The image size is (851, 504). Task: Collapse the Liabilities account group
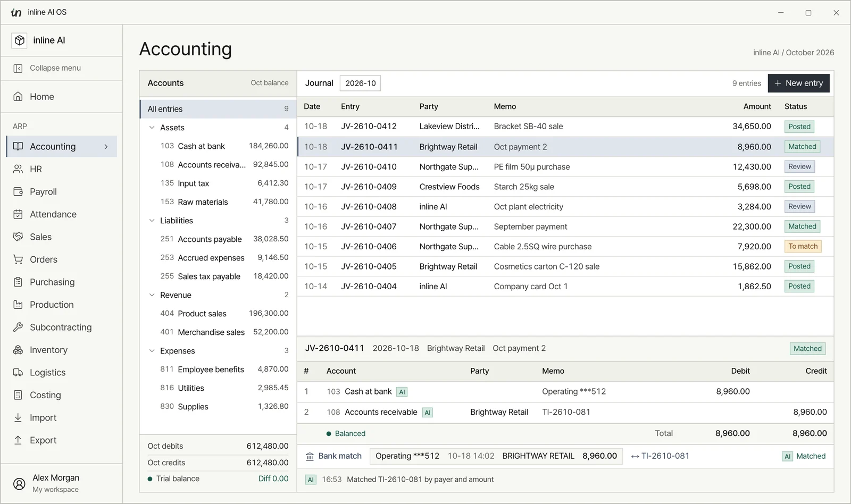tap(152, 221)
